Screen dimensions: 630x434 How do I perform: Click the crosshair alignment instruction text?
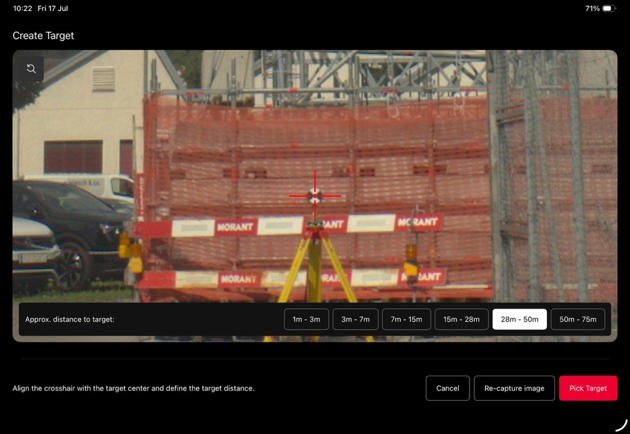[x=133, y=389]
